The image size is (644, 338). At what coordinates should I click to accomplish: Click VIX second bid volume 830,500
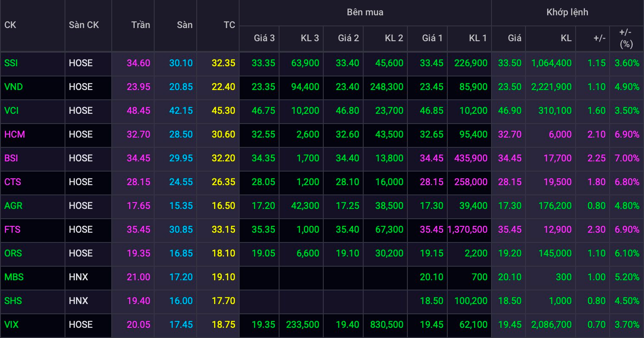tap(387, 325)
